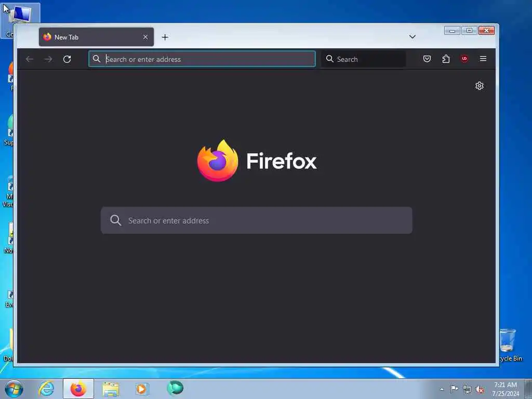Close the Firefox window

[486, 31]
